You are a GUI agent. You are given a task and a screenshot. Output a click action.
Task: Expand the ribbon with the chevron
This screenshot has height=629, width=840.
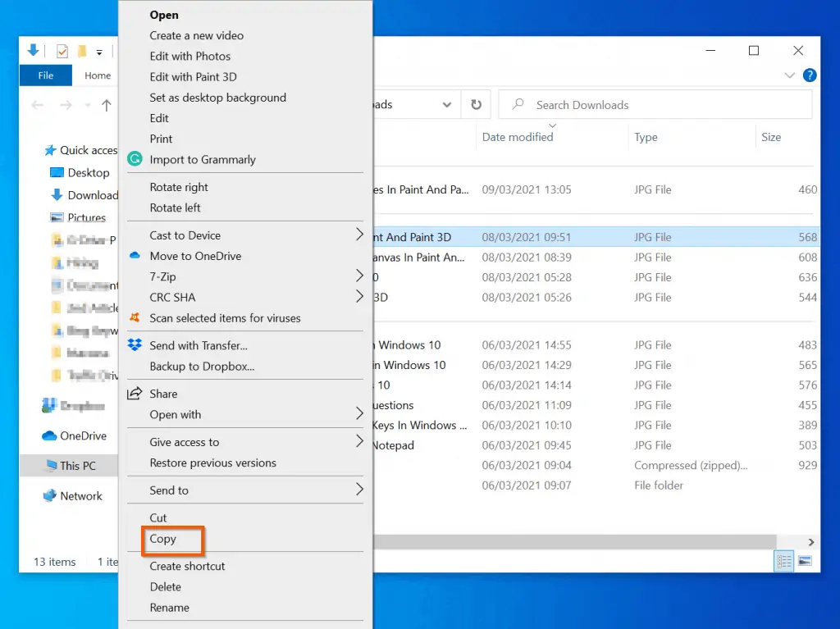(790, 75)
